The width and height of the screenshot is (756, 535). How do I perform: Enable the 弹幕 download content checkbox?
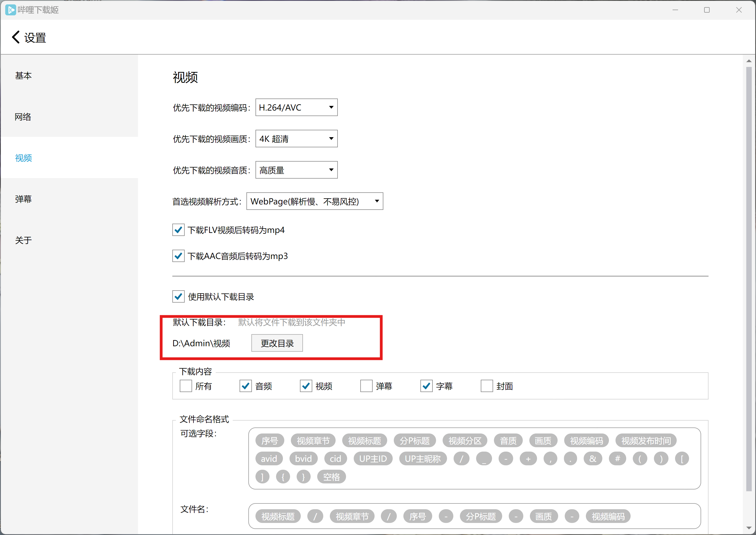(x=366, y=386)
